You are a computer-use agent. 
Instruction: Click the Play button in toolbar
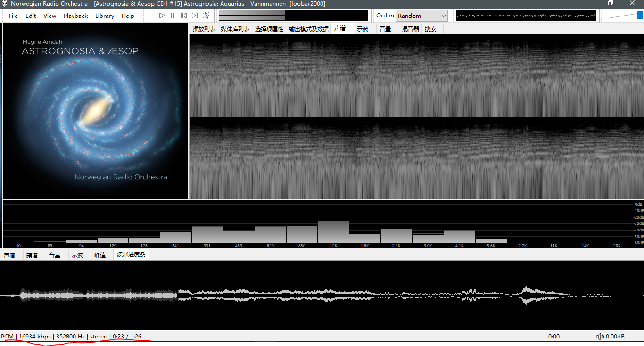(x=162, y=16)
